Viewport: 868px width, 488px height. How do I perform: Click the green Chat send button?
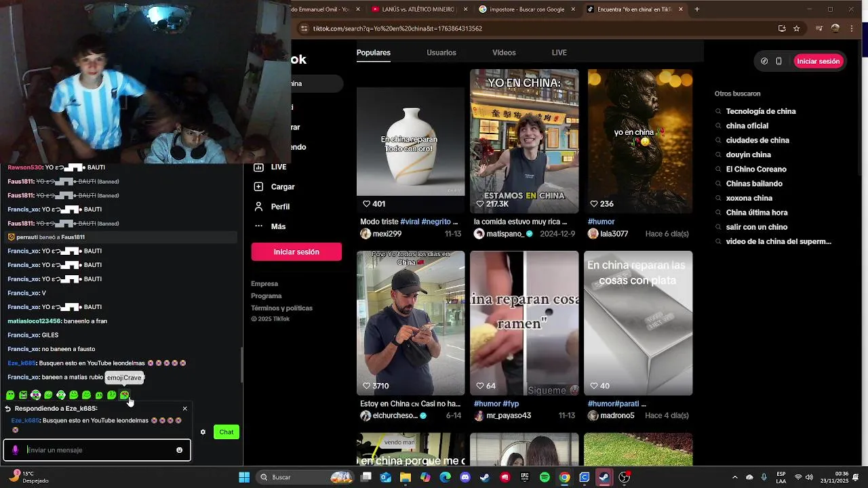pos(226,432)
